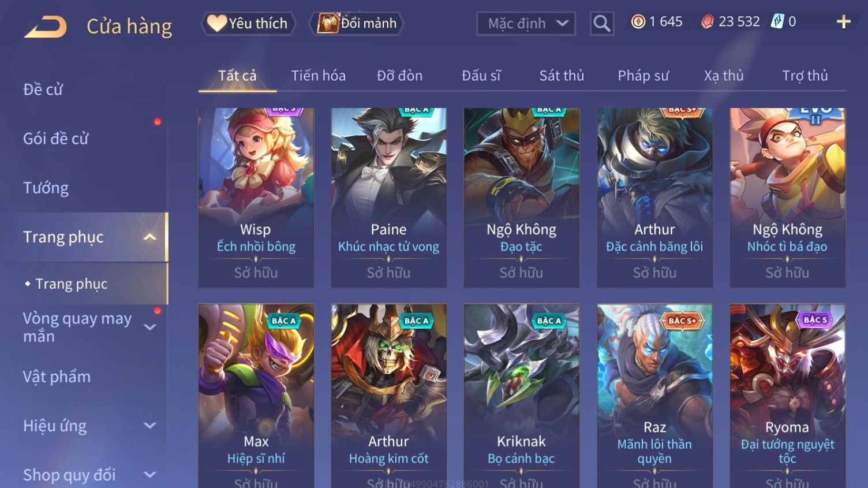
Task: Select the Pháp sư tab
Action: pyautogui.click(x=643, y=76)
